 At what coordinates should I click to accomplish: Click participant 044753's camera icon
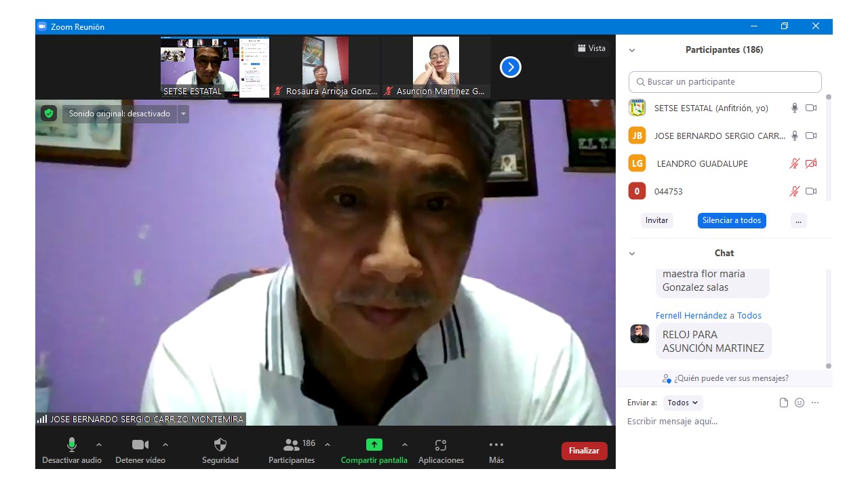811,191
